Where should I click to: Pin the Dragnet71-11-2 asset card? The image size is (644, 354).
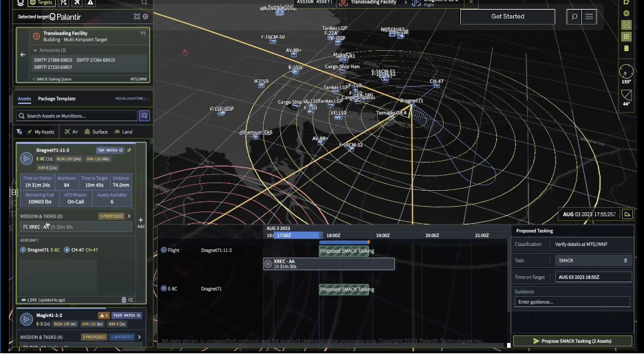[x=129, y=150]
